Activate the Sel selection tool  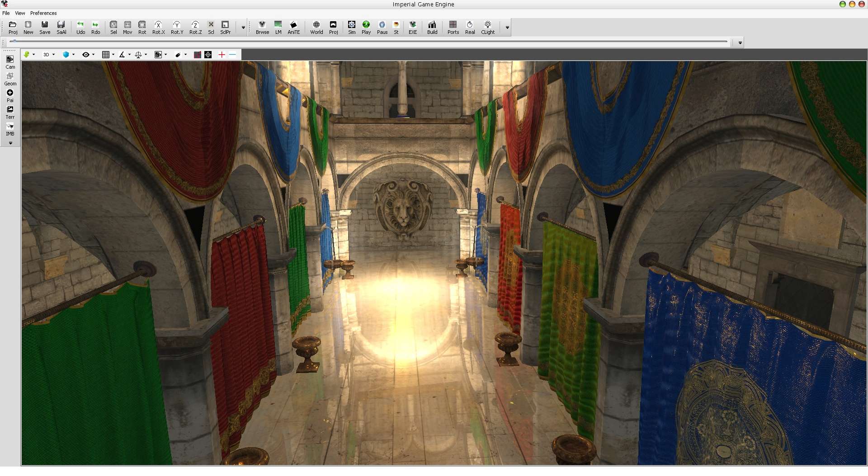113,27
